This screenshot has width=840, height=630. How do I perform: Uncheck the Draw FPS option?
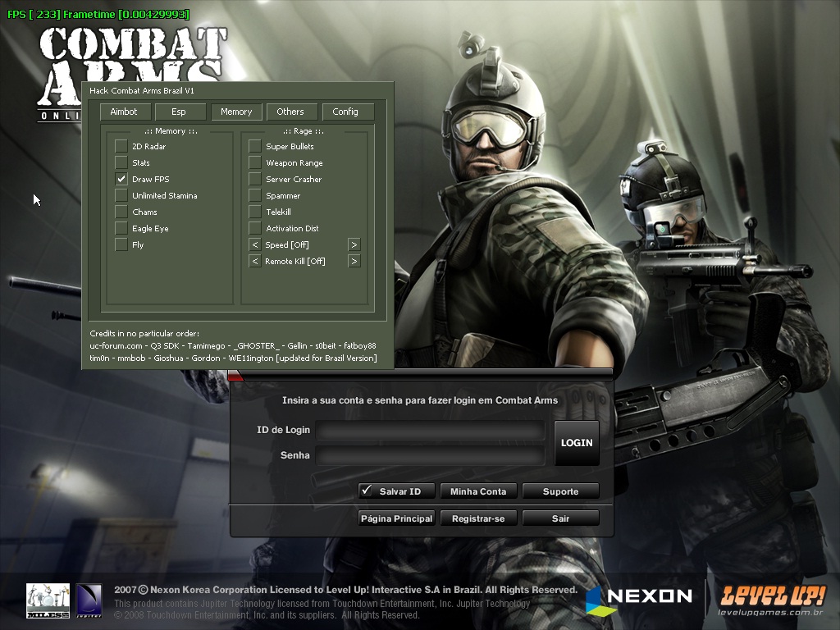click(121, 179)
